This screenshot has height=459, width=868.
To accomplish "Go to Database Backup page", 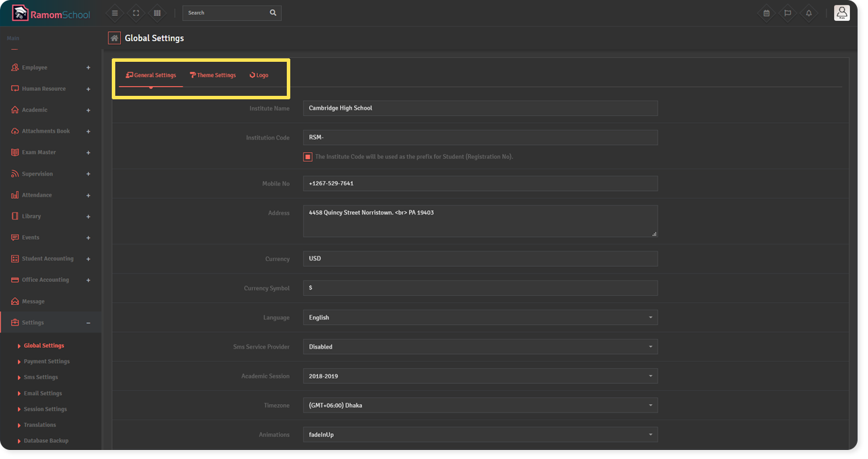I will [x=46, y=441].
